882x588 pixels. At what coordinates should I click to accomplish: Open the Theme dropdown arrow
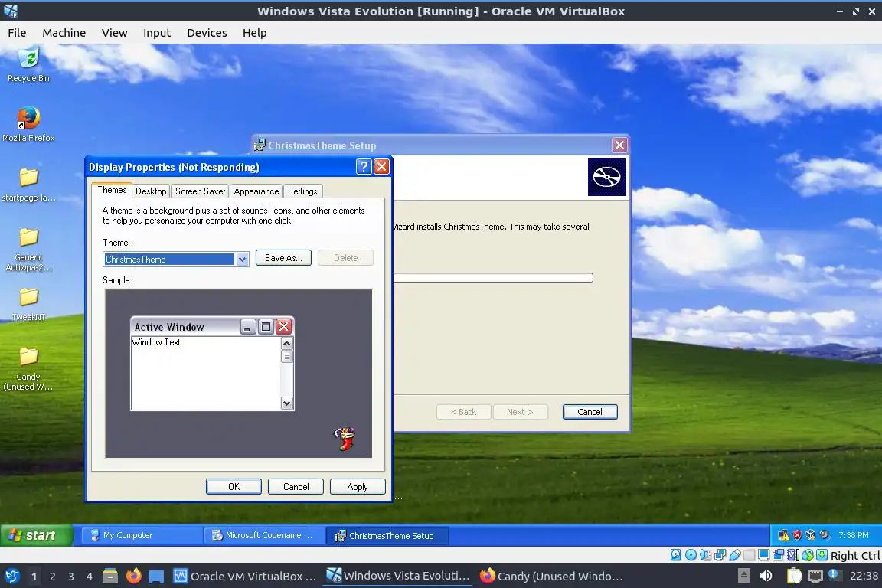(x=242, y=260)
